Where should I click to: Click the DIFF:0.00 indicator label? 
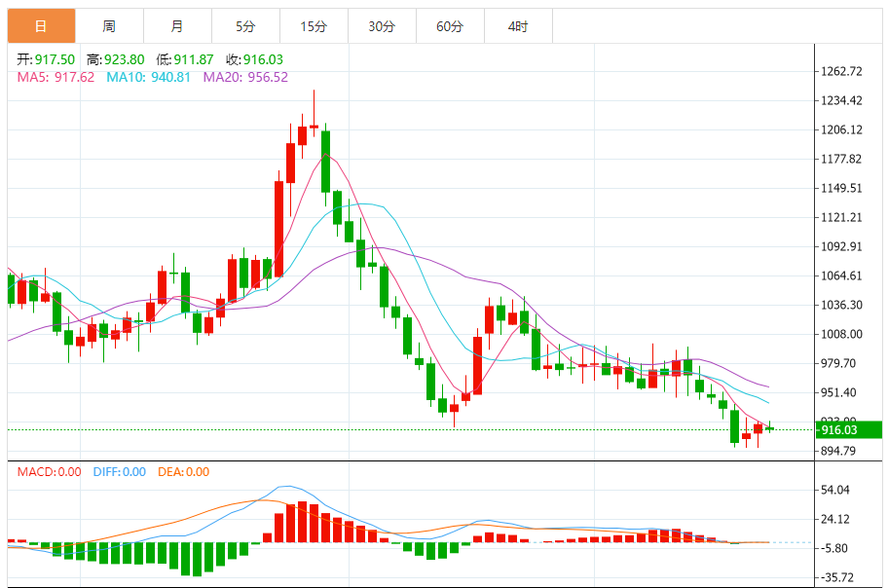tap(120, 472)
